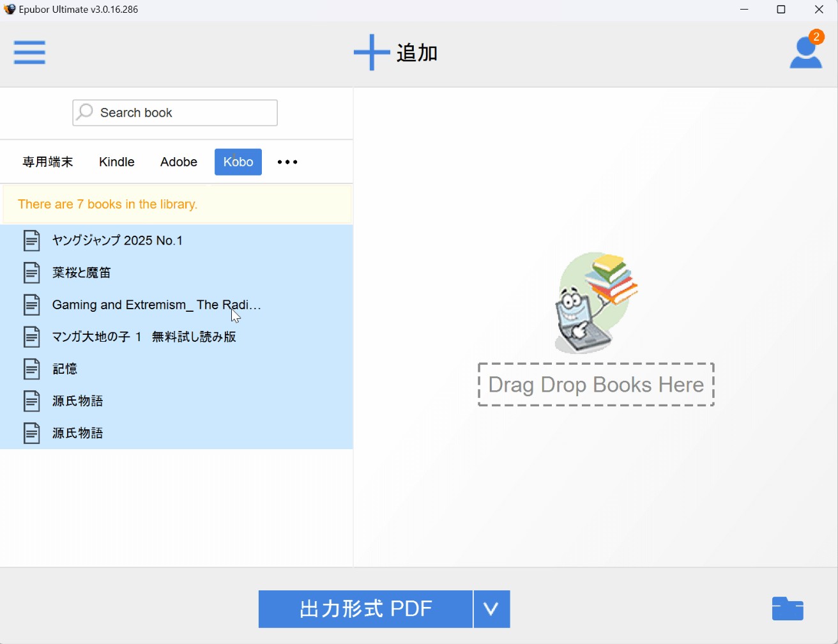838x644 pixels.
Task: Click document icon beside 記憶
Action: coord(32,369)
